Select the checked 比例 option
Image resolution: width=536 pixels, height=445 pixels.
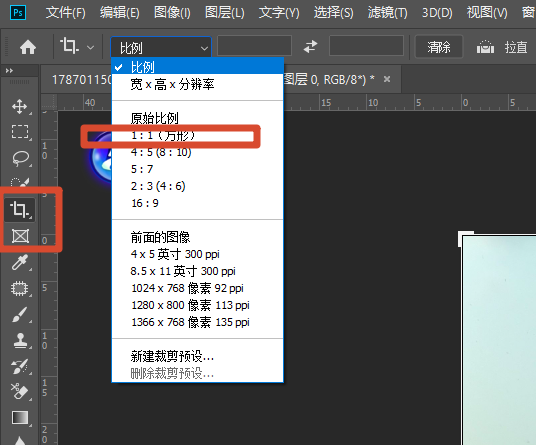coord(198,67)
